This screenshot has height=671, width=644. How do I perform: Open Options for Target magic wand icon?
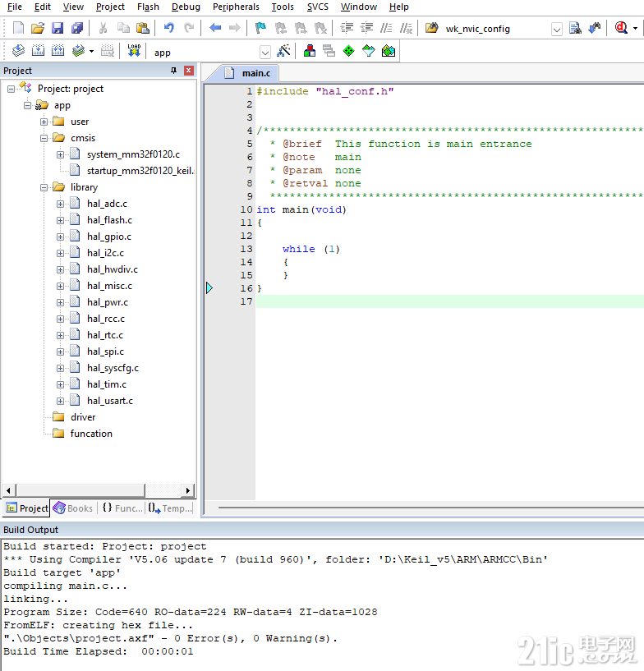point(283,51)
